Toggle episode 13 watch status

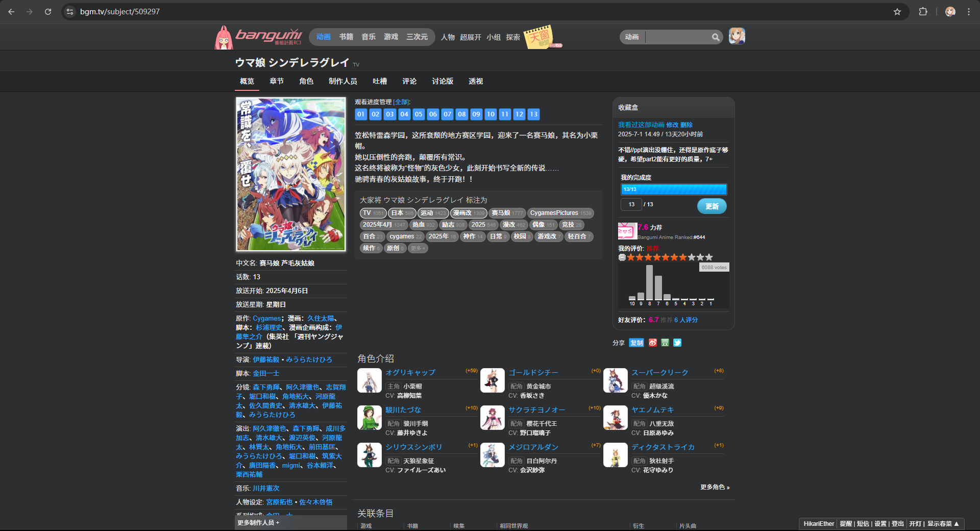pos(533,114)
